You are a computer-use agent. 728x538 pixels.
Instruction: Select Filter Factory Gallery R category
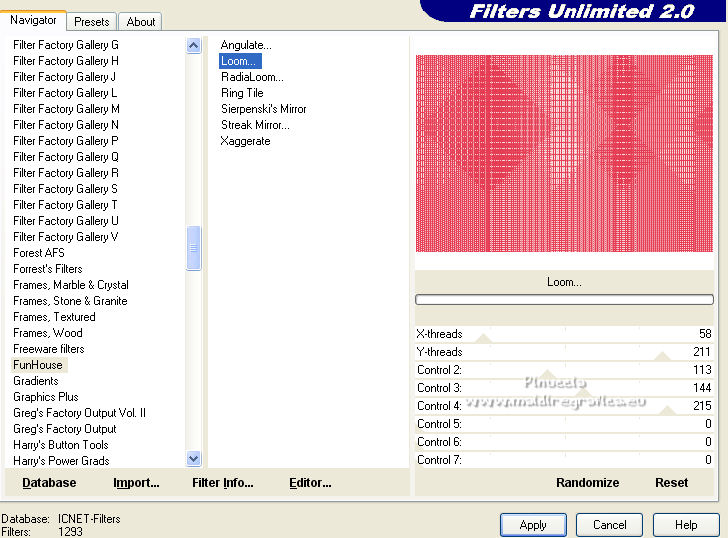click(x=66, y=173)
